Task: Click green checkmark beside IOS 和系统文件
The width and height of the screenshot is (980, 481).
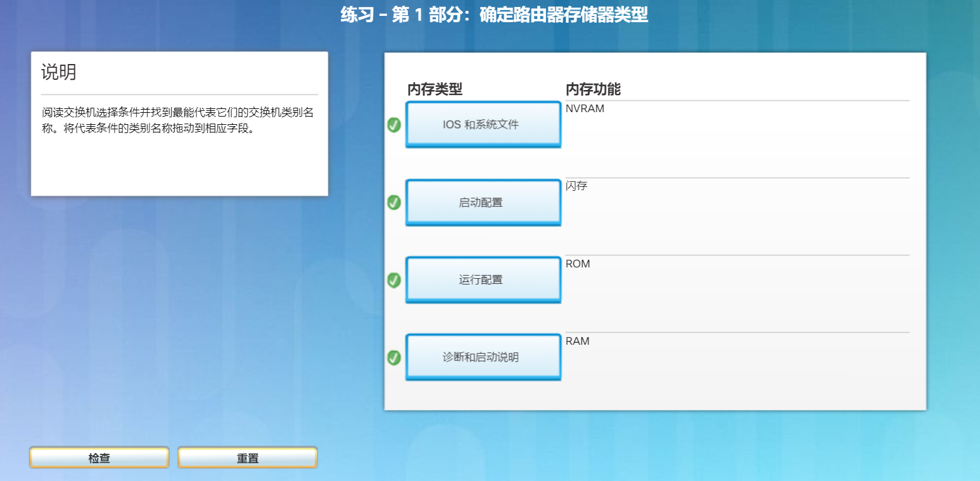Action: click(394, 125)
